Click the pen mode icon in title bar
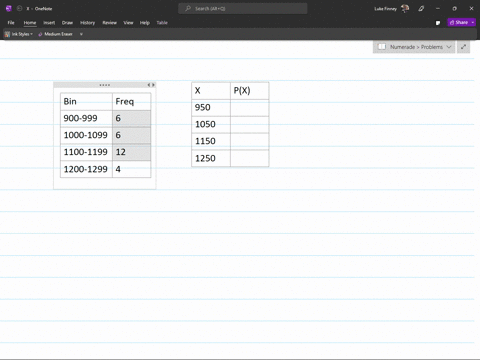480x360 pixels. pos(421,9)
